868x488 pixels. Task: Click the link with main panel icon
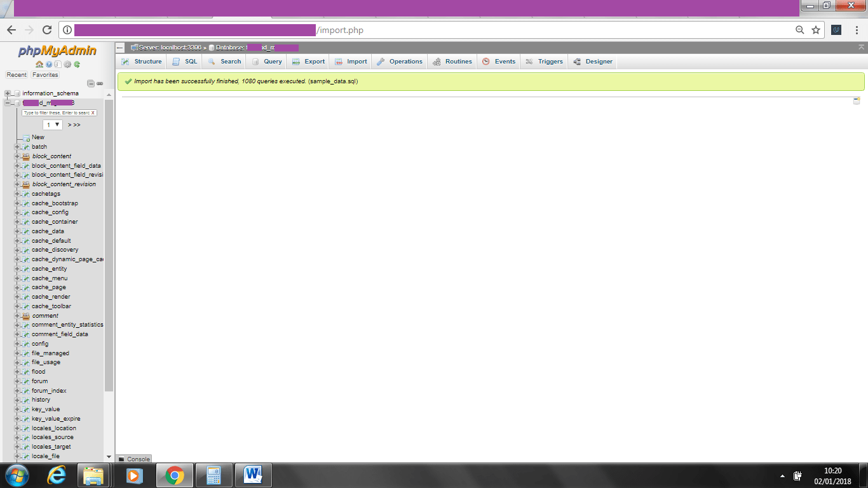coord(100,83)
